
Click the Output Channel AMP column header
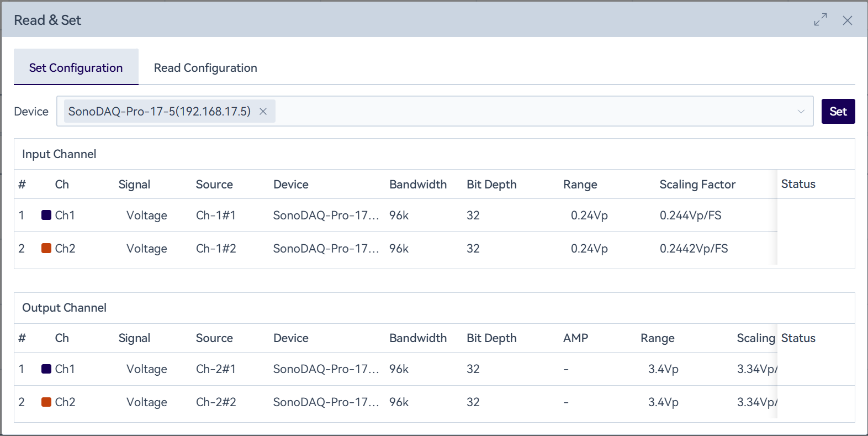click(575, 338)
